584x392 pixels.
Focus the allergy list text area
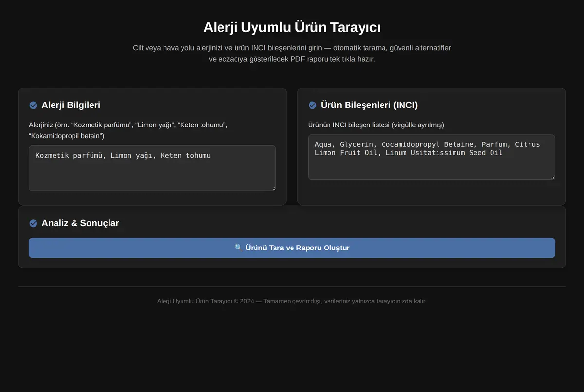[152, 168]
